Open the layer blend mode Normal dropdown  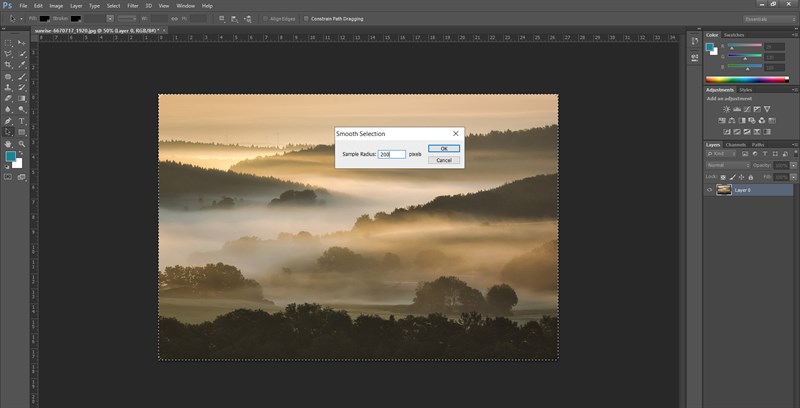[x=726, y=167]
